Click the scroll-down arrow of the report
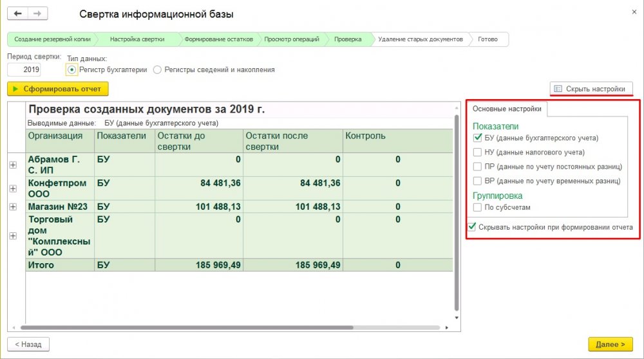This screenshot has width=644, height=359. coord(457,318)
